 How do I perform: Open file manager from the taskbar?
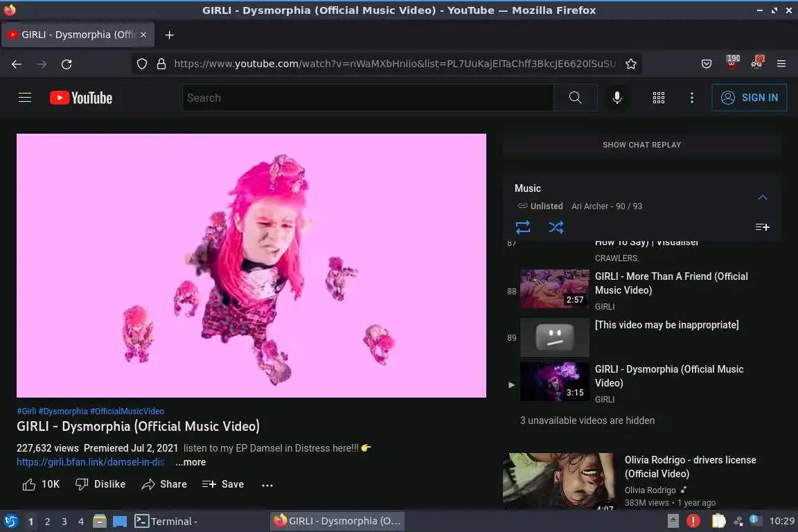click(100, 522)
